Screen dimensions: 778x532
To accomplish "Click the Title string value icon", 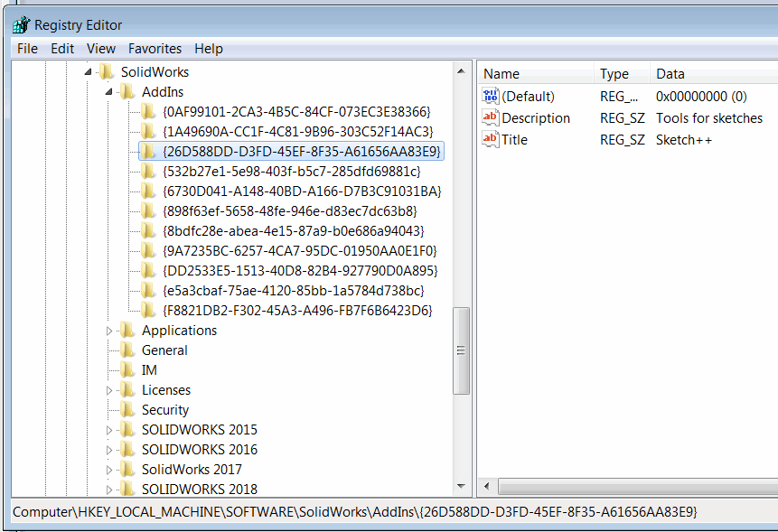I will [491, 139].
